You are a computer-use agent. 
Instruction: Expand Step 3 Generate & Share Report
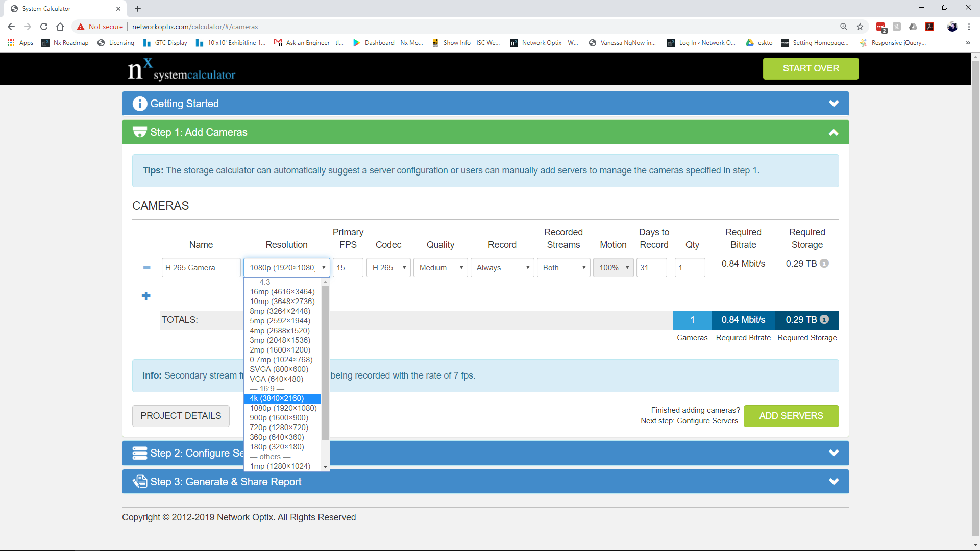click(834, 482)
